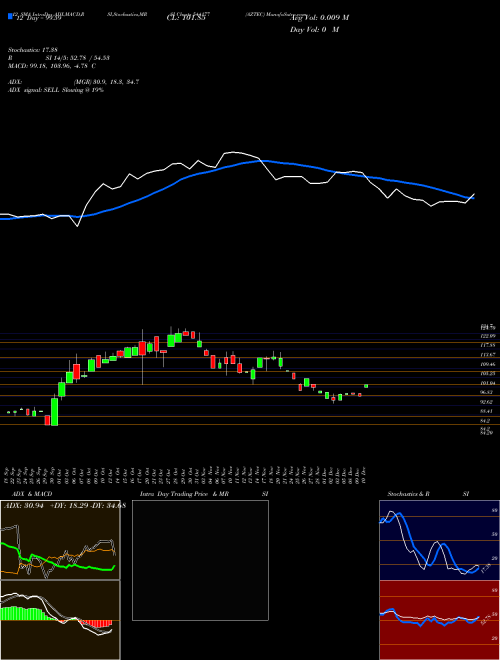Click the '(MGR) 30.9, 18.3, 34.7' ADX values

pyautogui.click(x=106, y=82)
